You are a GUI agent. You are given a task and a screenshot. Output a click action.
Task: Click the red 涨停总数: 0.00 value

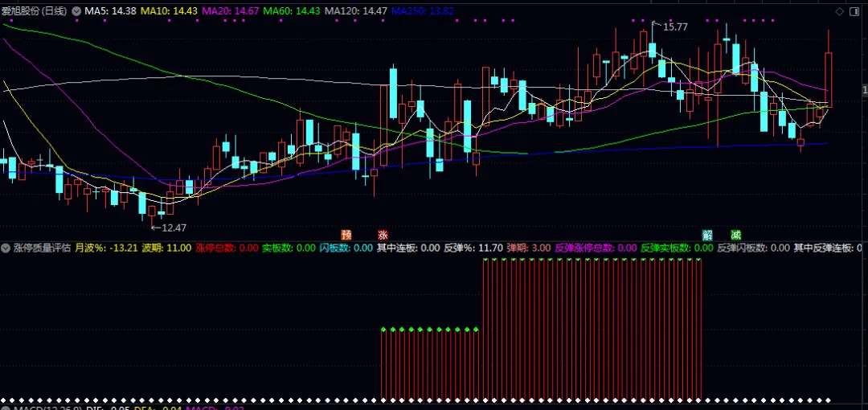tap(227, 248)
